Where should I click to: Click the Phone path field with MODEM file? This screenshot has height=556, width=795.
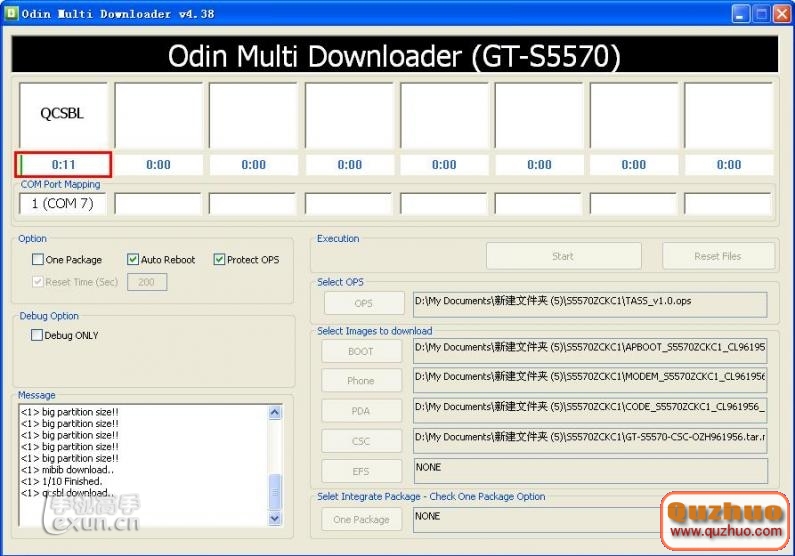point(590,380)
